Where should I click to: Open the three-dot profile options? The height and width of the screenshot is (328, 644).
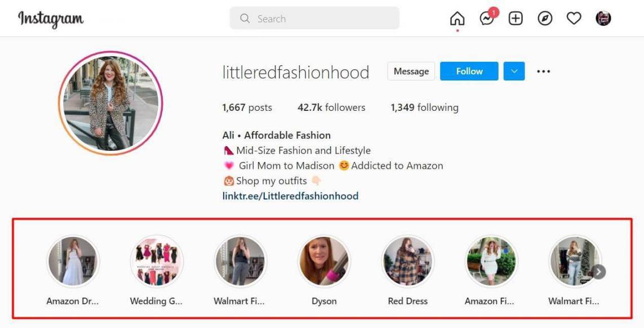[543, 71]
